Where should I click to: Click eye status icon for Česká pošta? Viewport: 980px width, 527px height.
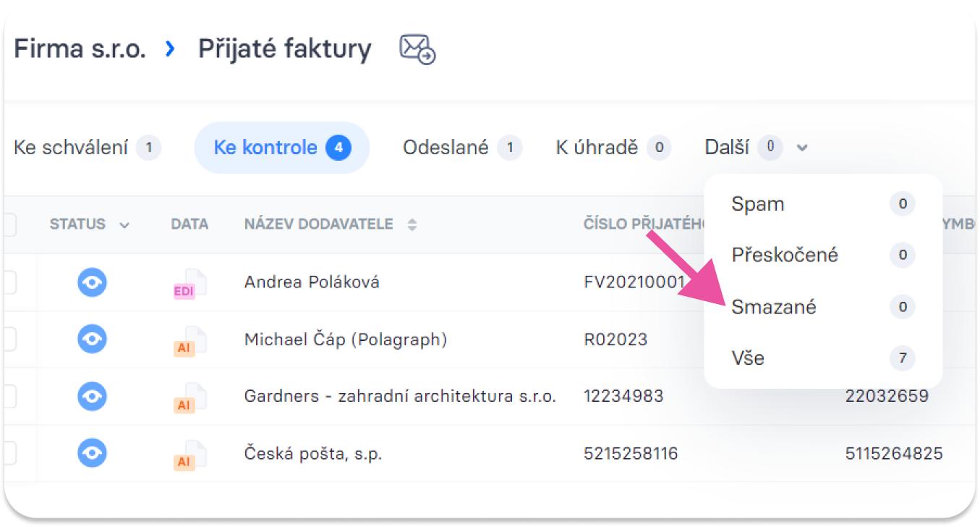point(92,453)
